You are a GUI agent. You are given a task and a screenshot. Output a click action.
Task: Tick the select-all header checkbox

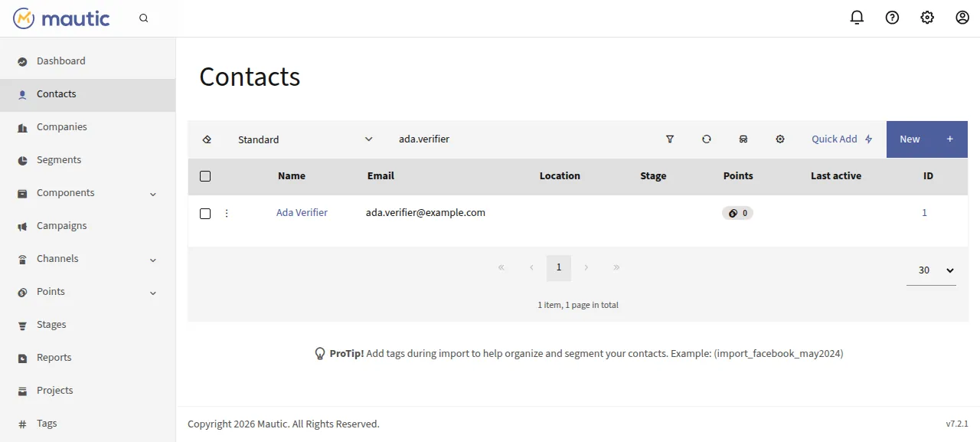pyautogui.click(x=205, y=176)
